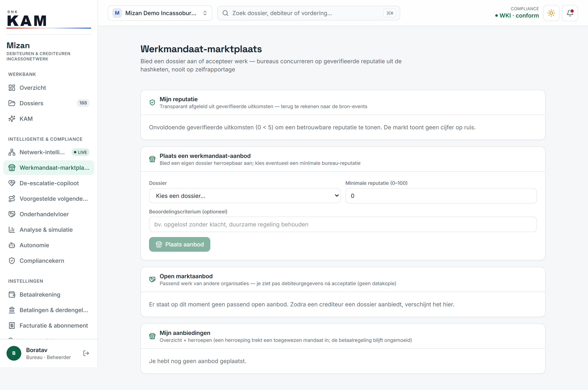The image size is (588, 390).
Task: Click the Betalingen & derdengelden bank icon
Action: (x=12, y=310)
